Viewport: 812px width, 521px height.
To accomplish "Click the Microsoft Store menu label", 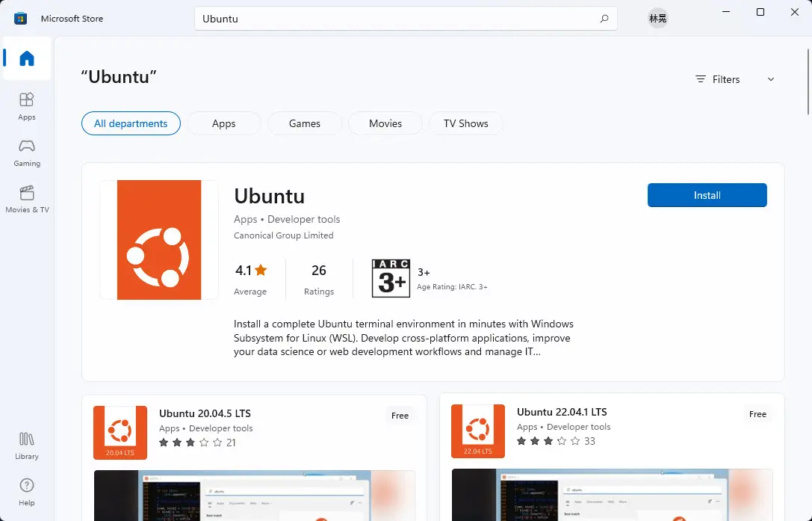I will (72, 18).
